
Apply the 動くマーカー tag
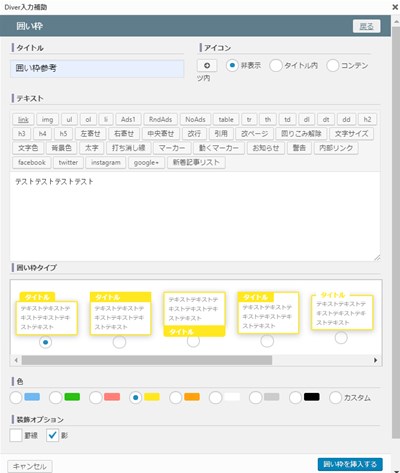219,148
